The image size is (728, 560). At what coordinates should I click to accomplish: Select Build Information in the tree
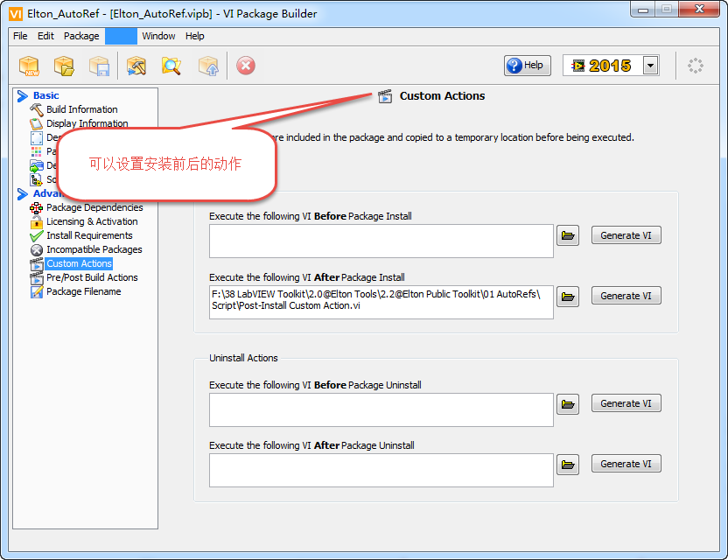click(81, 109)
